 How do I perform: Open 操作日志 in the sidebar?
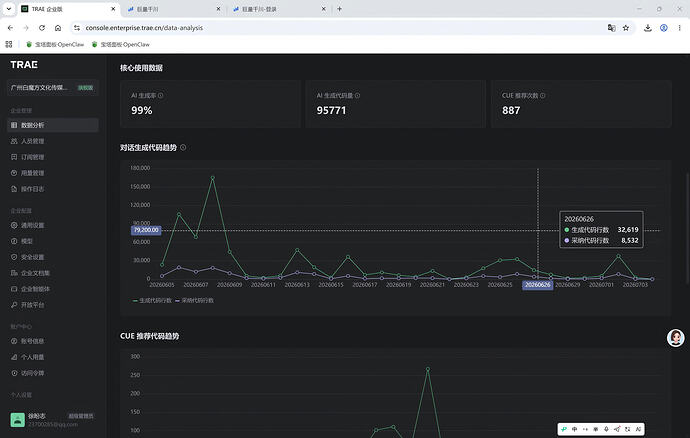(53, 189)
